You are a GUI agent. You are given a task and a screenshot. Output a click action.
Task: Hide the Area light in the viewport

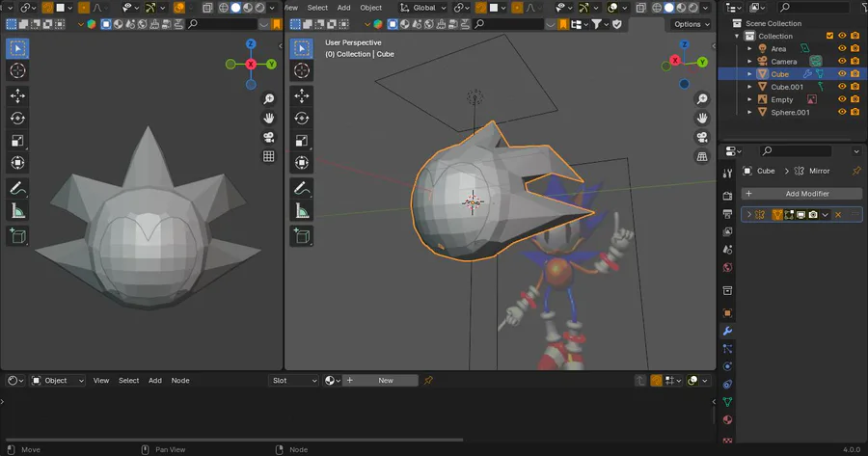coord(842,49)
